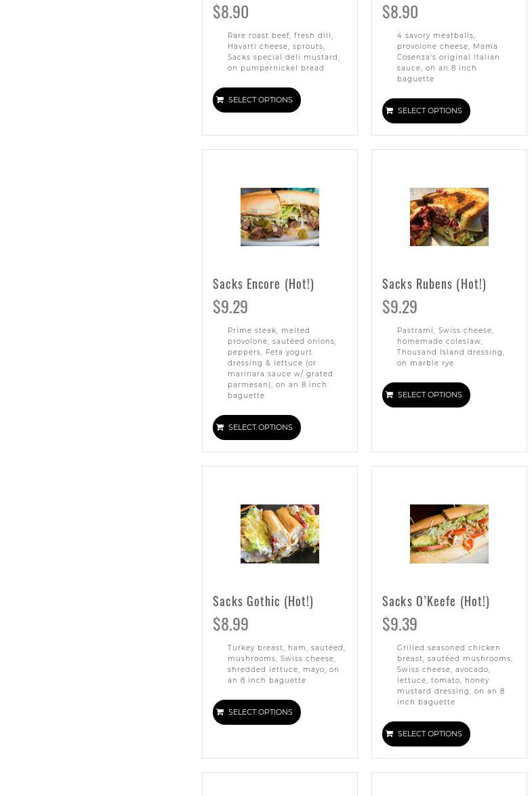Click cart icon on Sacks Rubens button

(390, 395)
